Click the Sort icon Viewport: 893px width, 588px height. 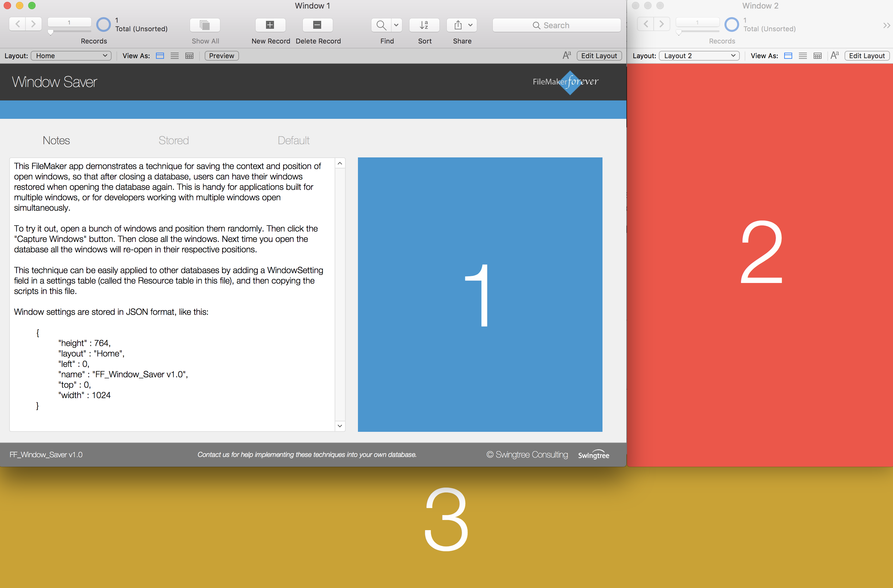pos(424,25)
